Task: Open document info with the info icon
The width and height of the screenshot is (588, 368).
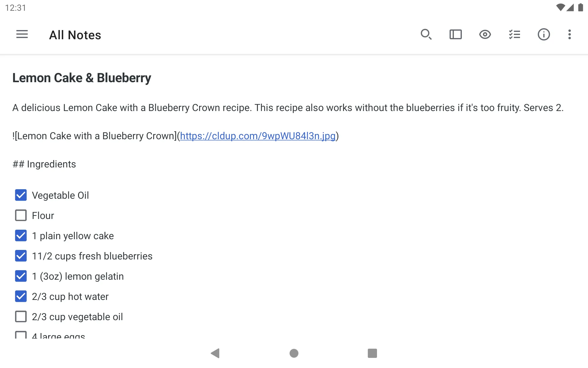Action: 544,35
